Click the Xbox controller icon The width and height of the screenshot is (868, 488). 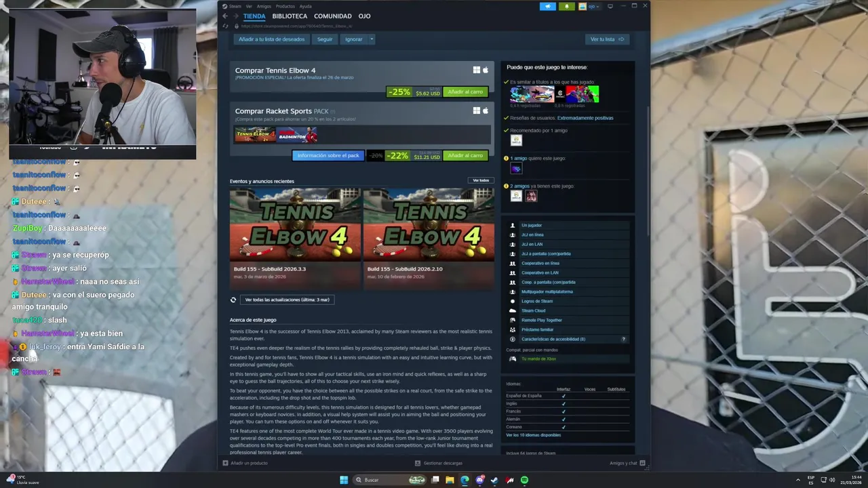[513, 359]
